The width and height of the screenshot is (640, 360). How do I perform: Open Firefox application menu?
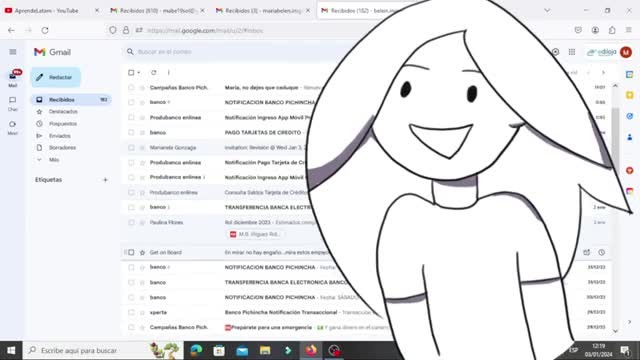629,30
